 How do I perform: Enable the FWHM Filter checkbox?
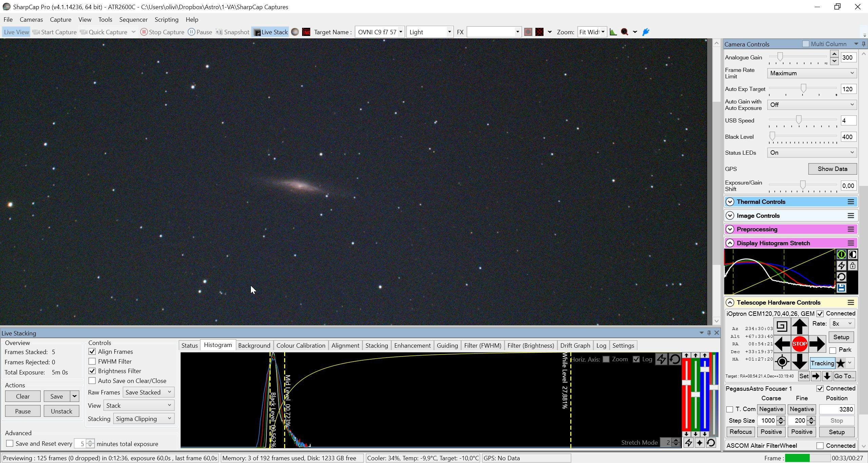point(92,361)
